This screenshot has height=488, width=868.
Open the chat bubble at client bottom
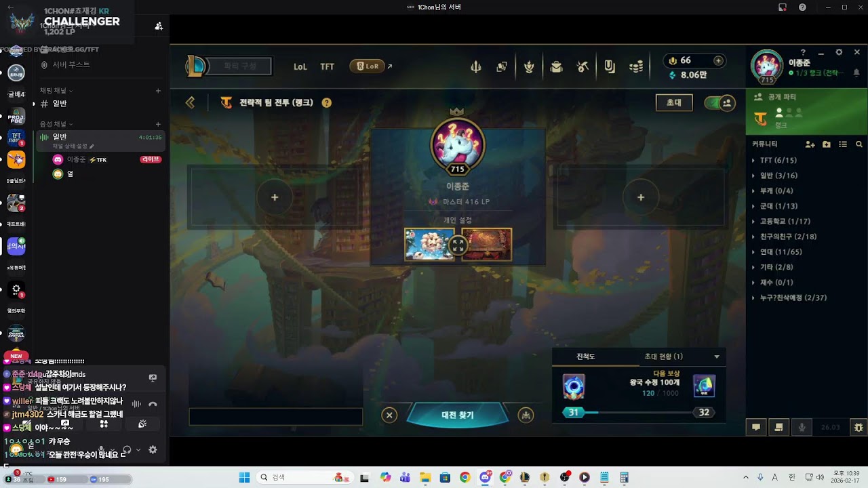click(756, 427)
